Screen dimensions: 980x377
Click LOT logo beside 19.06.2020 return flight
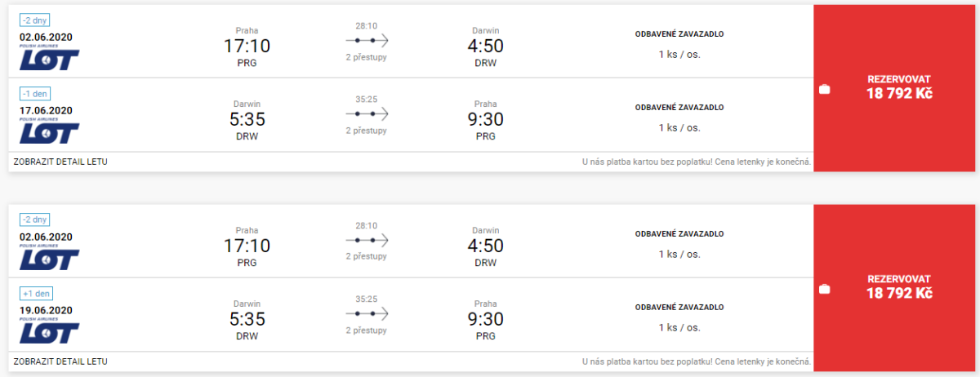click(x=49, y=332)
